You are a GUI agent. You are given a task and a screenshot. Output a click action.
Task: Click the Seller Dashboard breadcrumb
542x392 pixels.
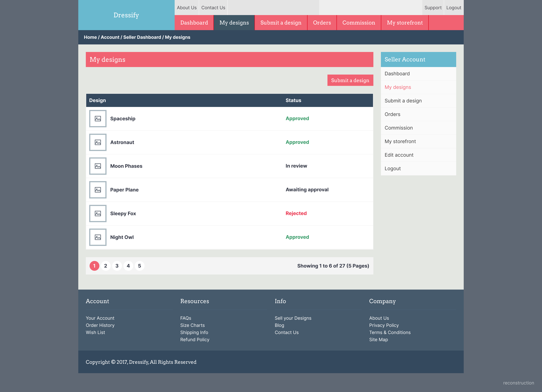point(142,37)
